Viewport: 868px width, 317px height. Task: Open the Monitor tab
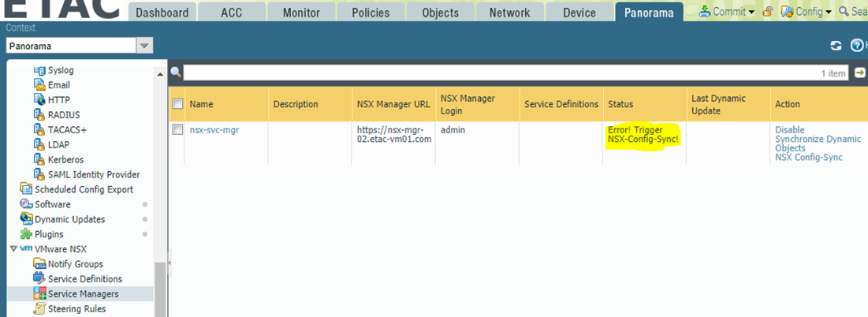(301, 13)
